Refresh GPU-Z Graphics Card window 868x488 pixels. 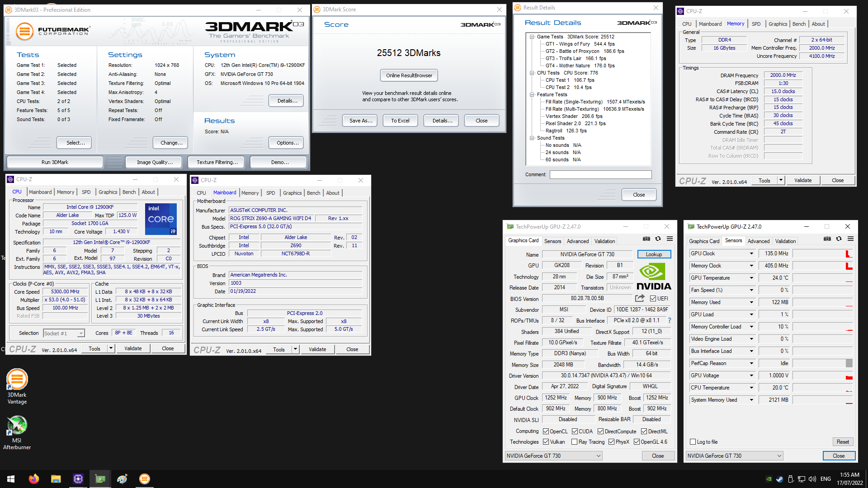tap(658, 239)
